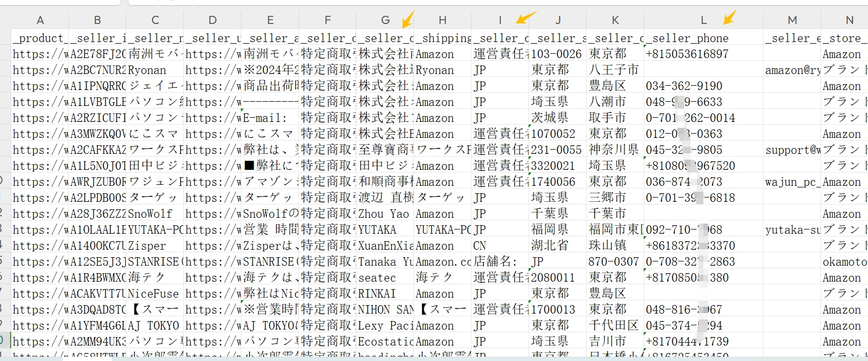Click the "湖北省" cell
This screenshot has width=868, height=361.
[558, 245]
